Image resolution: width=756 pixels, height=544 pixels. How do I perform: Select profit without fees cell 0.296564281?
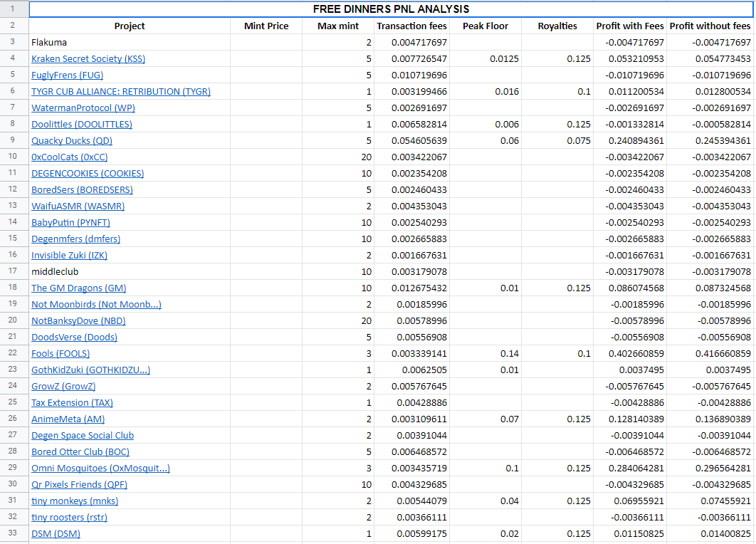(710, 469)
